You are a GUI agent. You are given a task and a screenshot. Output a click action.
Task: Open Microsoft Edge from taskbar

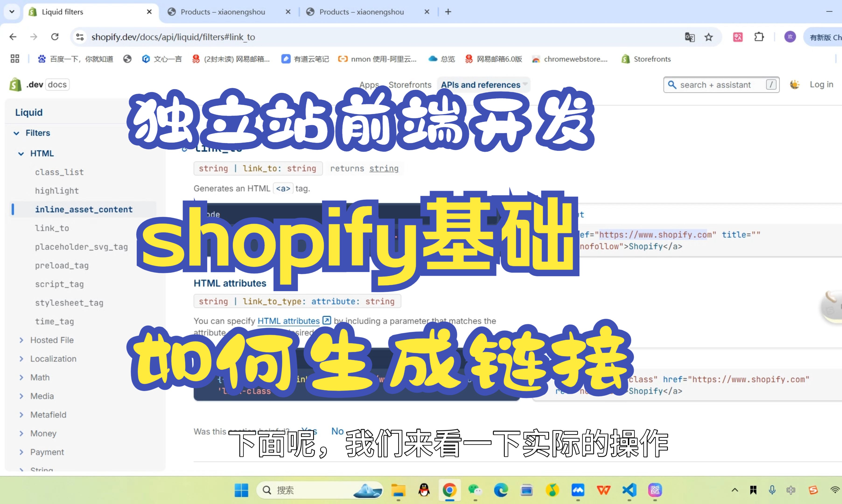click(501, 490)
